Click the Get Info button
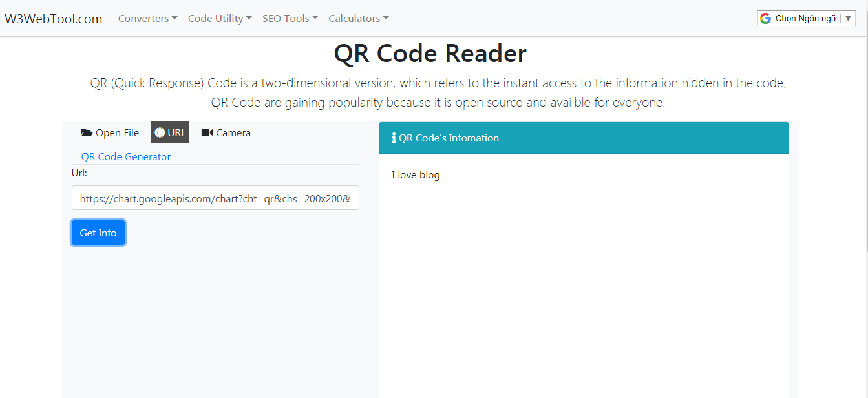This screenshot has height=398, width=868. (x=98, y=233)
